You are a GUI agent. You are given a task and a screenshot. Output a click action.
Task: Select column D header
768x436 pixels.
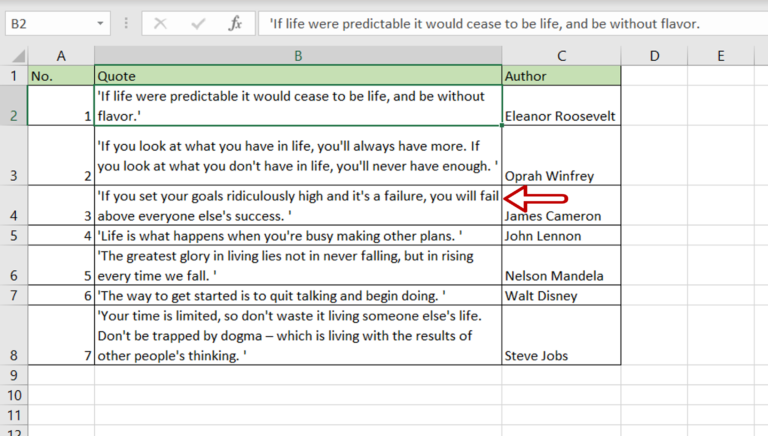654,56
